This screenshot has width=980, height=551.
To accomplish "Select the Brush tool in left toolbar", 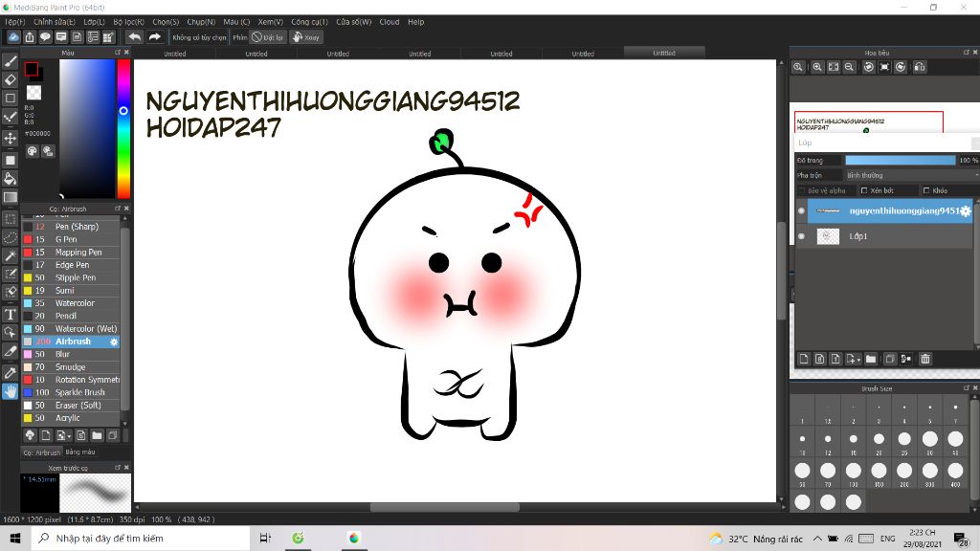I will [x=10, y=61].
